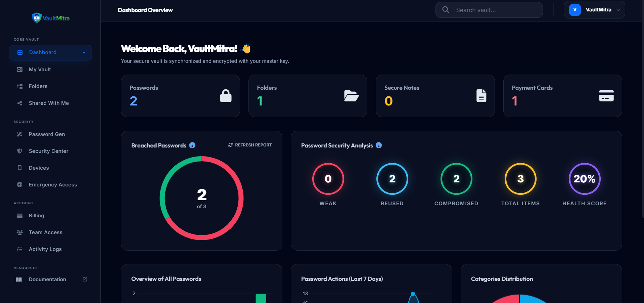644x303 pixels.
Task: Click info icon next to Breached Passwords
Action: point(192,145)
